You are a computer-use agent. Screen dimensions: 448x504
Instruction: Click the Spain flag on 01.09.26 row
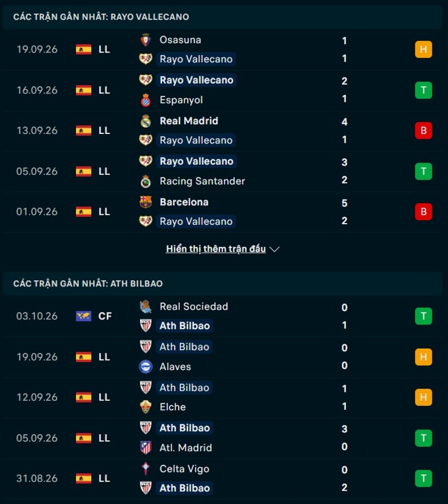83,212
